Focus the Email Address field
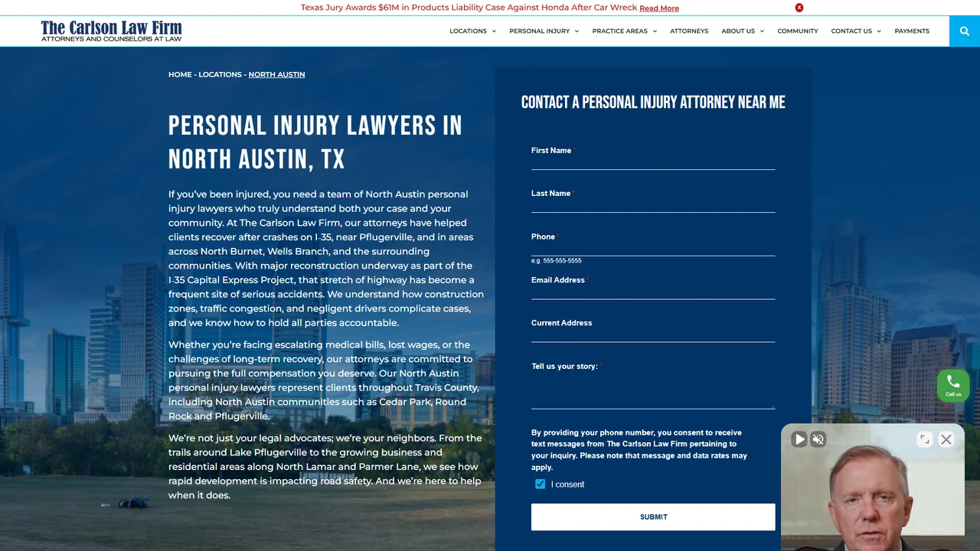 [653, 292]
